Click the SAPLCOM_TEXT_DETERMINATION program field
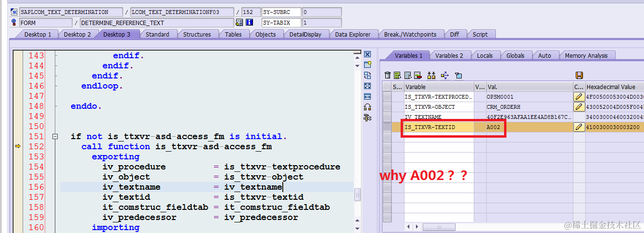Image resolution: width=644 pixels, height=233 pixels. click(71, 12)
